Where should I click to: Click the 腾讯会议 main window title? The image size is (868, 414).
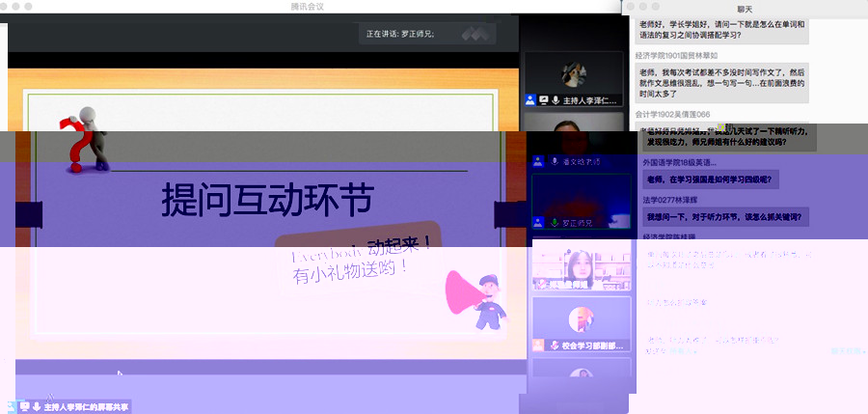(308, 7)
